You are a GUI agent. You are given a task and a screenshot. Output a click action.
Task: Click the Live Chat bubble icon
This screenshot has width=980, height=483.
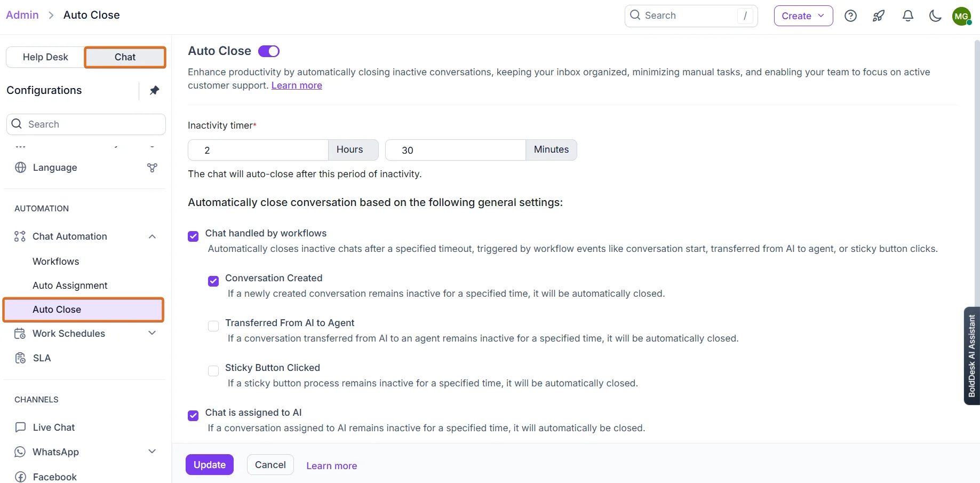coord(20,427)
